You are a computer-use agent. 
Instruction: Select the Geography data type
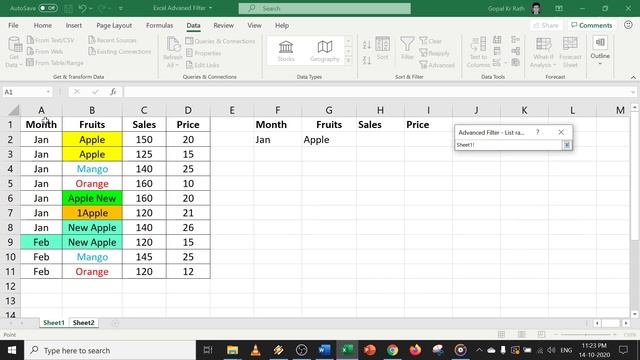point(324,51)
